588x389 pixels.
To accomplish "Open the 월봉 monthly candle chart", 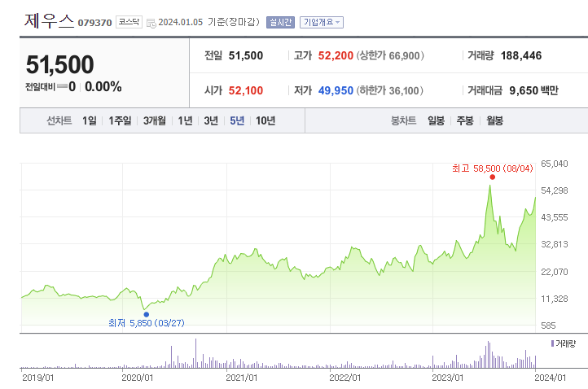I will 494,120.
